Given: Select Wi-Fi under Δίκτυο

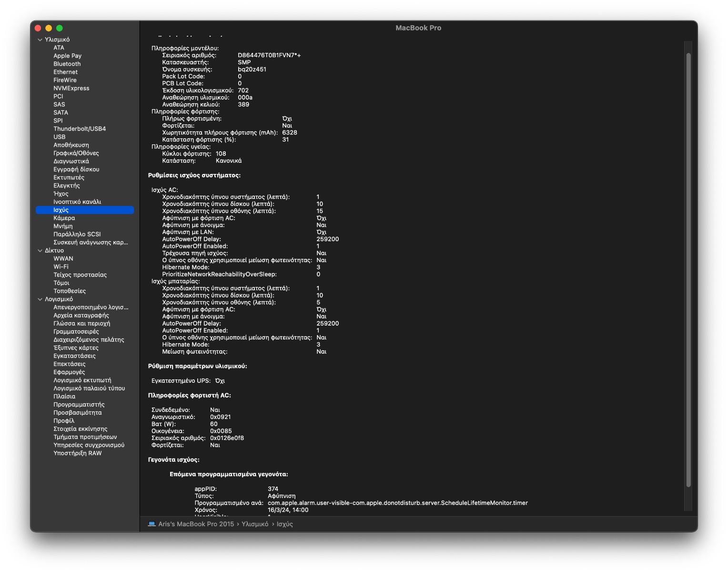Looking at the screenshot, I should click(x=61, y=266).
